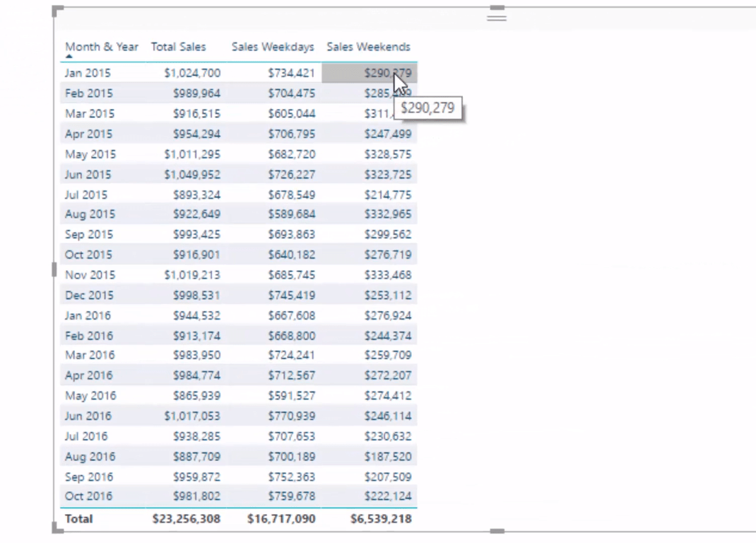Sort table by Sales Weekdays header
756x543 pixels.
273,47
